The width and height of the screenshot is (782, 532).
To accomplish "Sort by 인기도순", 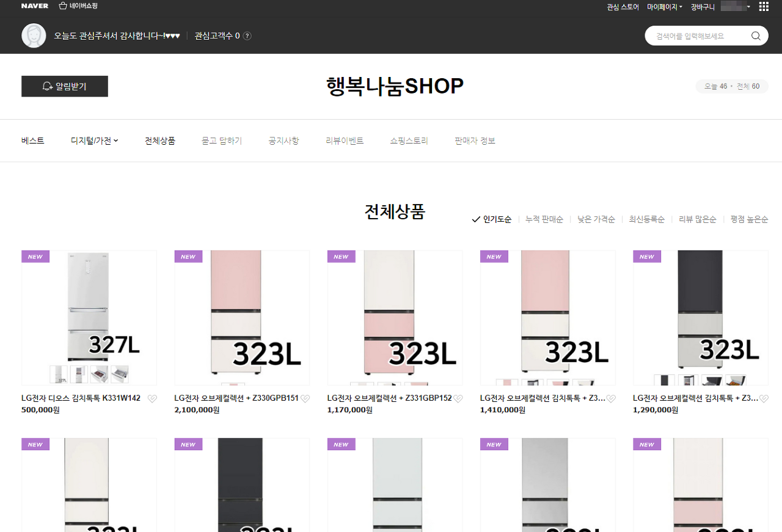I will 492,219.
